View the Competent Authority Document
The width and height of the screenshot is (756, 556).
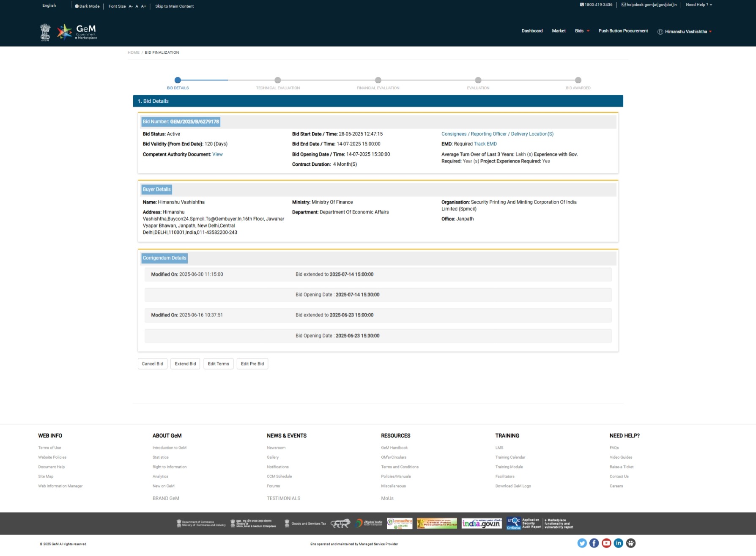(x=217, y=154)
